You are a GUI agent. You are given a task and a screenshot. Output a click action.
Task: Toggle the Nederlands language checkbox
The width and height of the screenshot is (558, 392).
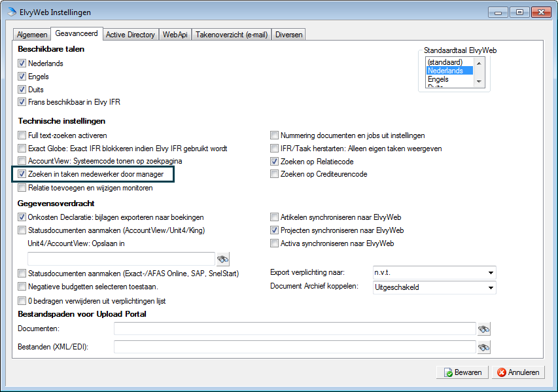coord(22,63)
